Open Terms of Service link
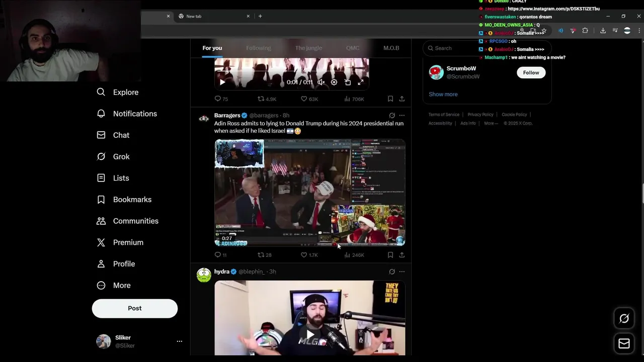Screen dimensions: 644x362 444,115
